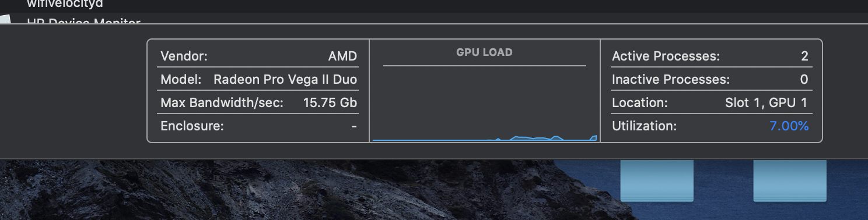Click the Active Processes label
Screen dimensions: 868x220
pos(666,56)
